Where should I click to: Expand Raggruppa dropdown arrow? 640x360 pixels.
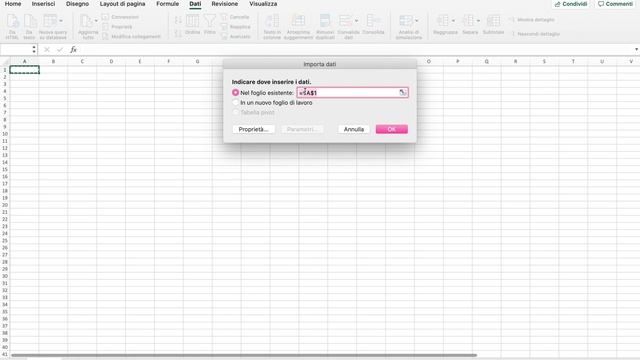coord(453,20)
